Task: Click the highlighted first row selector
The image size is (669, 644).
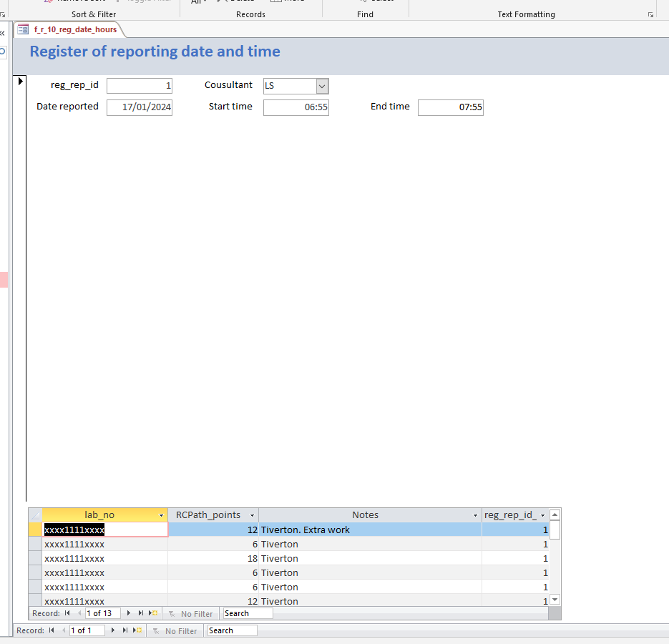Action: point(35,530)
